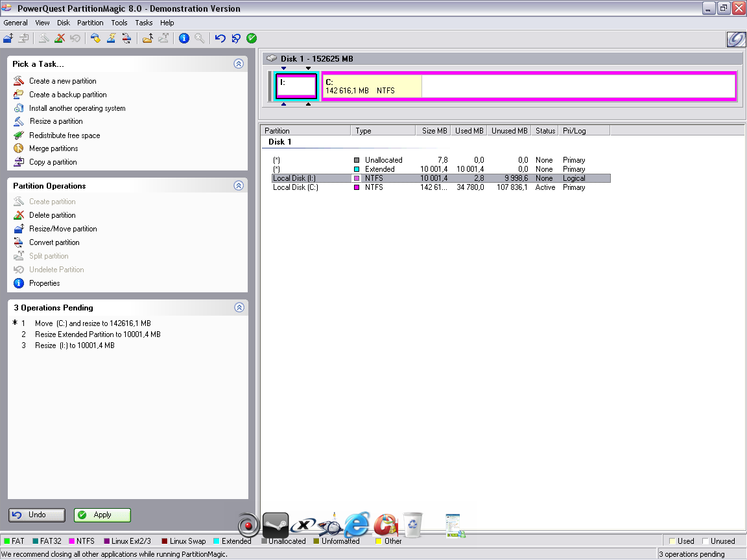747x560 pixels.
Task: Open Steam from the dock
Action: coord(276,525)
